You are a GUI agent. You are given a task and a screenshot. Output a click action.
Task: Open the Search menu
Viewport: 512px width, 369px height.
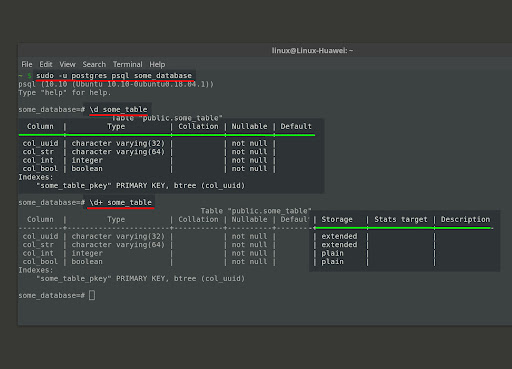94,64
